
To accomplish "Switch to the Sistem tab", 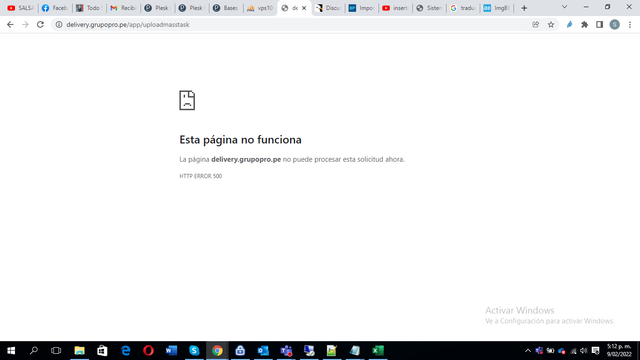I will pos(429,8).
